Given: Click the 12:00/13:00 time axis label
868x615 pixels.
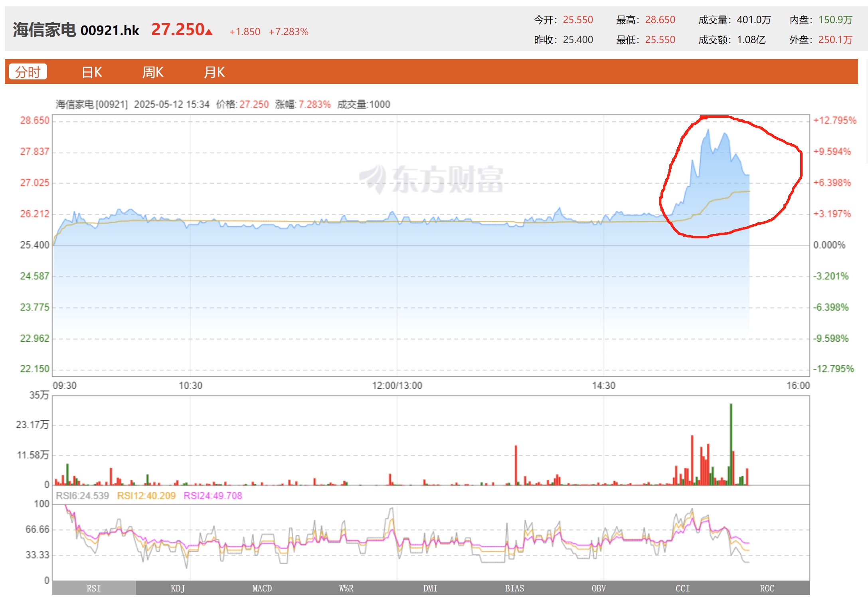Looking at the screenshot, I should point(397,386).
